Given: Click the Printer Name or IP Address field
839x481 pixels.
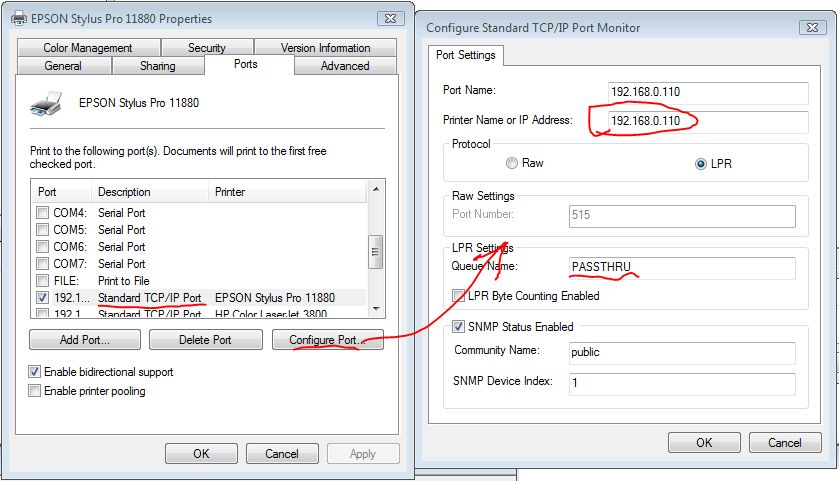Looking at the screenshot, I should (708, 121).
